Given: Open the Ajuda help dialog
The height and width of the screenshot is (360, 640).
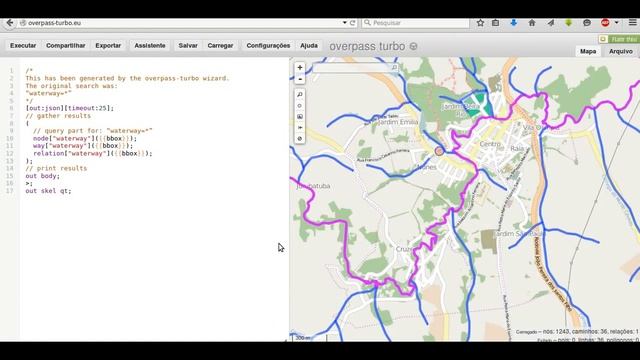Looking at the screenshot, I should coord(309,46).
